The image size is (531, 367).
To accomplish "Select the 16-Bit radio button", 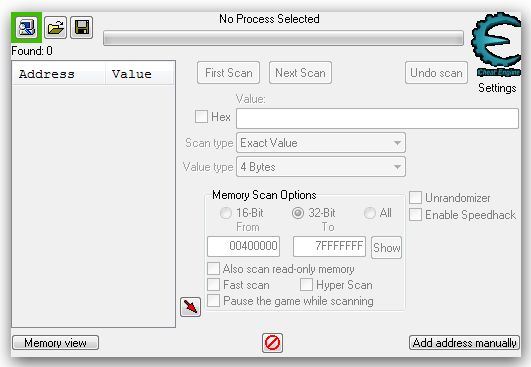I will (x=226, y=213).
